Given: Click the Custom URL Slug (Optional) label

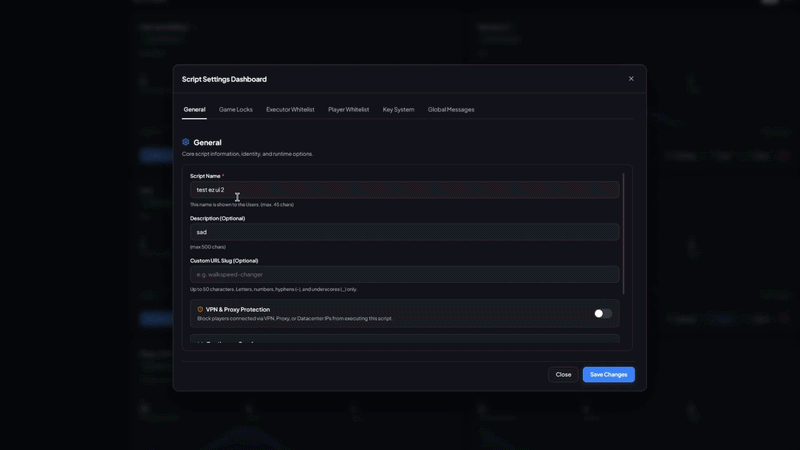Looking at the screenshot, I should pyautogui.click(x=224, y=260).
